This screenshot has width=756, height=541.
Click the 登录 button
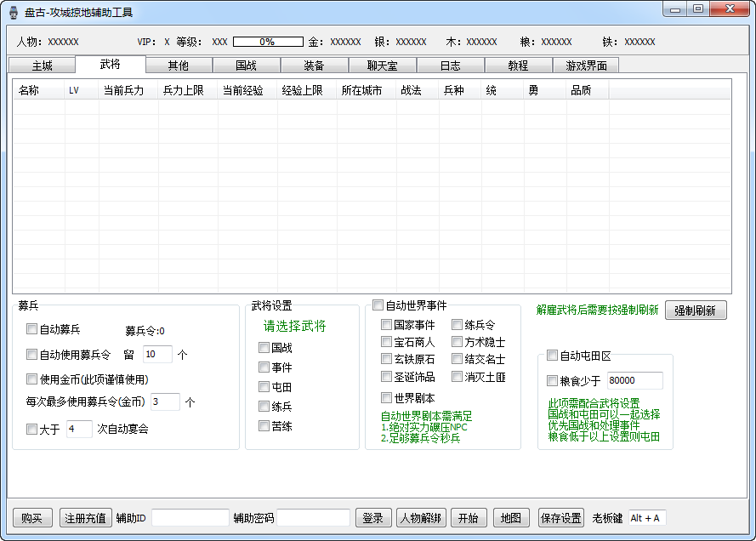click(x=372, y=517)
